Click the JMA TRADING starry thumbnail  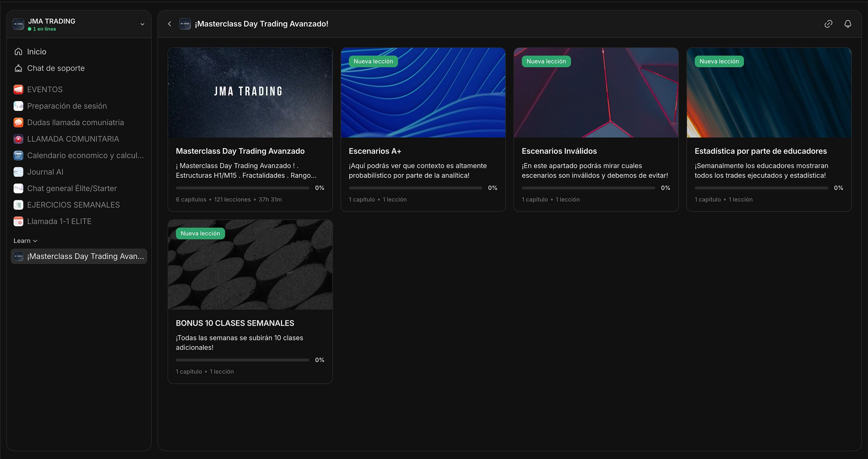(x=250, y=93)
